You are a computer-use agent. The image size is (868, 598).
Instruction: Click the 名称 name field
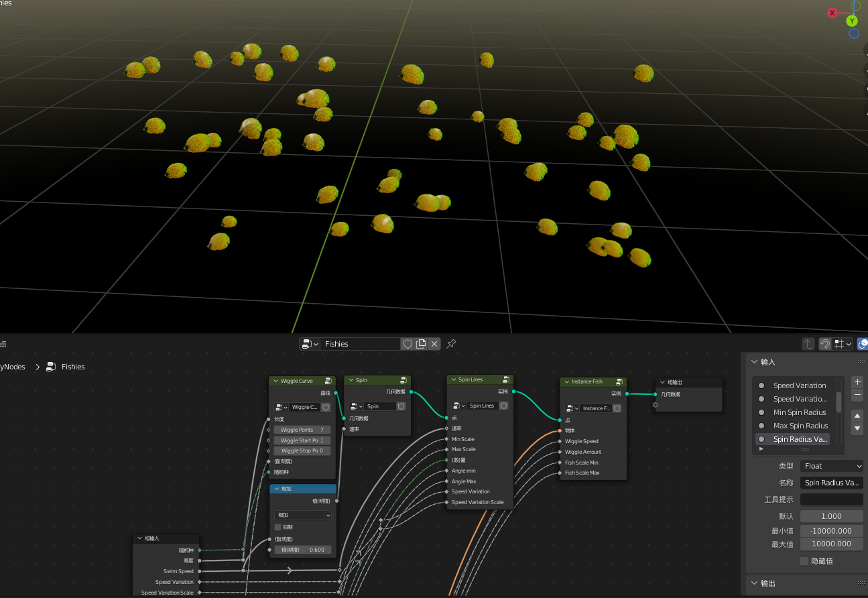click(x=832, y=483)
